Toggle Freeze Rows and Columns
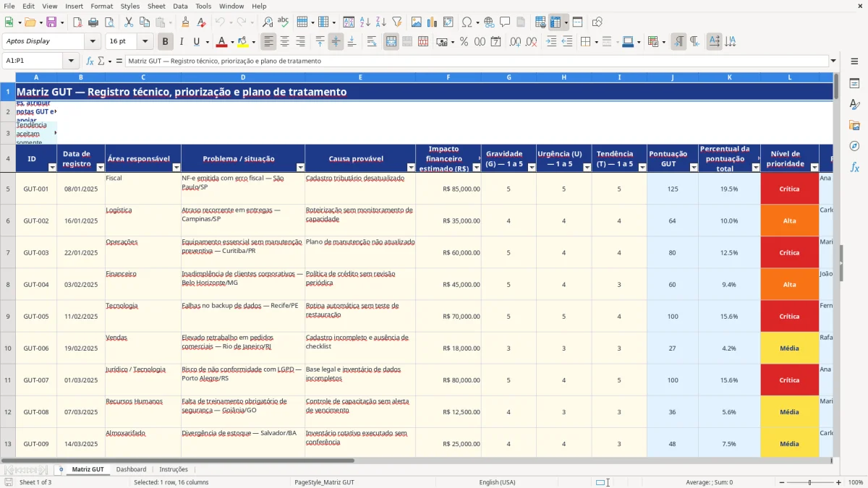868x488 pixels. point(555,22)
